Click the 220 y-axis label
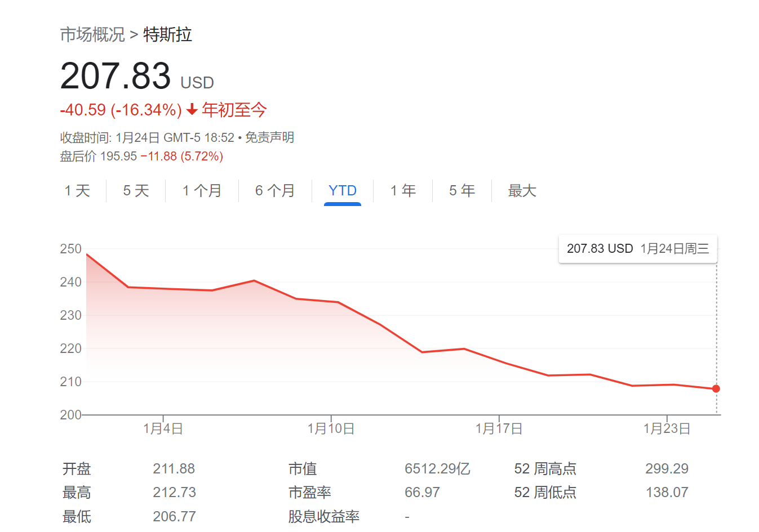The height and width of the screenshot is (532, 759). coord(71,348)
